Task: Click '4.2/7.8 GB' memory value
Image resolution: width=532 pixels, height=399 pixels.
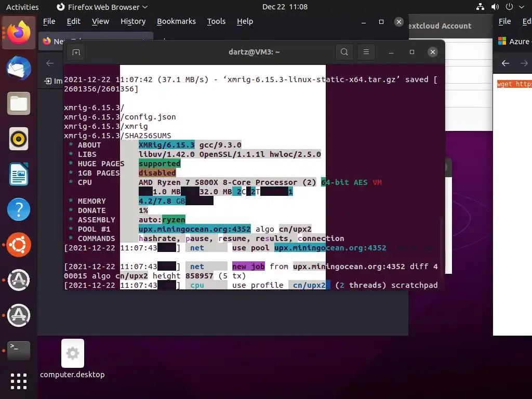Action: click(x=162, y=201)
